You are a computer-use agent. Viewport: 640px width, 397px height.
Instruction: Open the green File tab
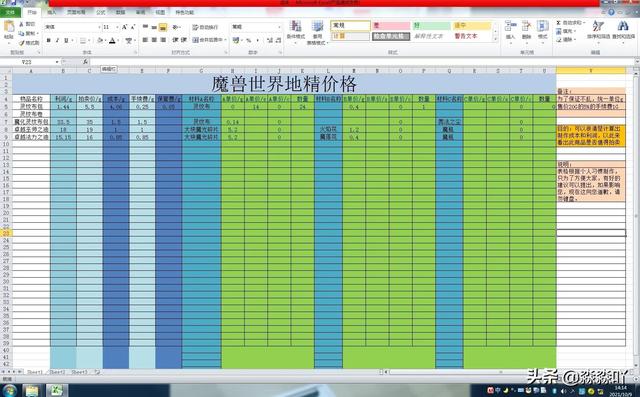pyautogui.click(x=10, y=12)
